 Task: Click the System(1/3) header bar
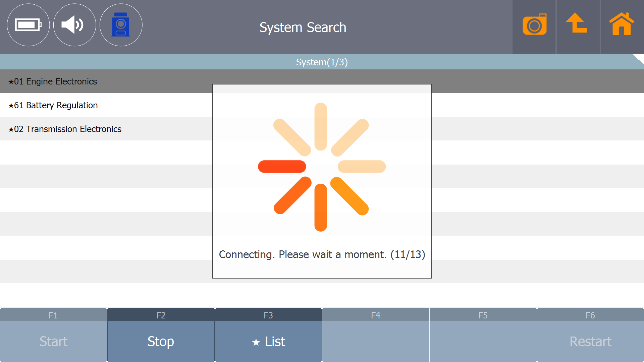pos(321,62)
